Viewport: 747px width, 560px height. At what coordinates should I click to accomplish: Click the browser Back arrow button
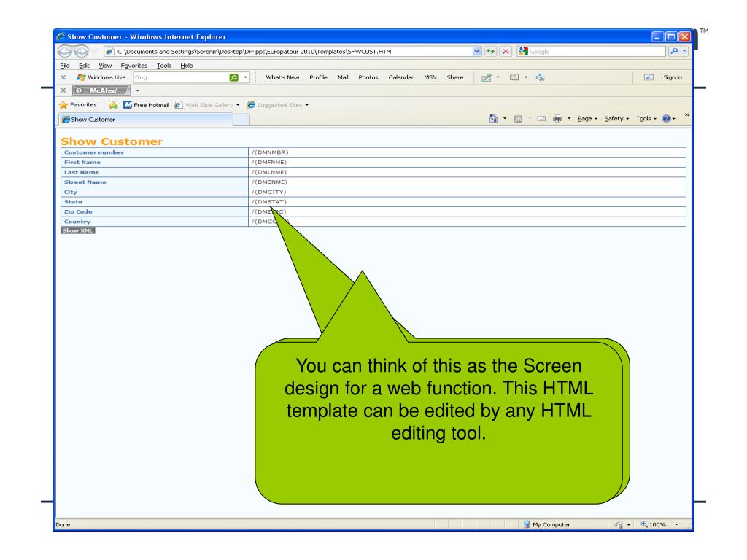pos(65,51)
